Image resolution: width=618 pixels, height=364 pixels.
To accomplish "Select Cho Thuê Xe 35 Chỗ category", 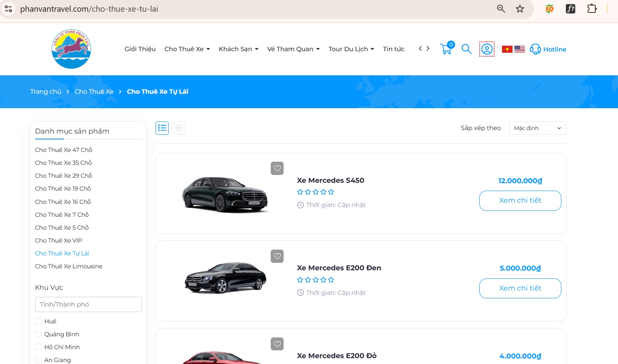I will [63, 162].
